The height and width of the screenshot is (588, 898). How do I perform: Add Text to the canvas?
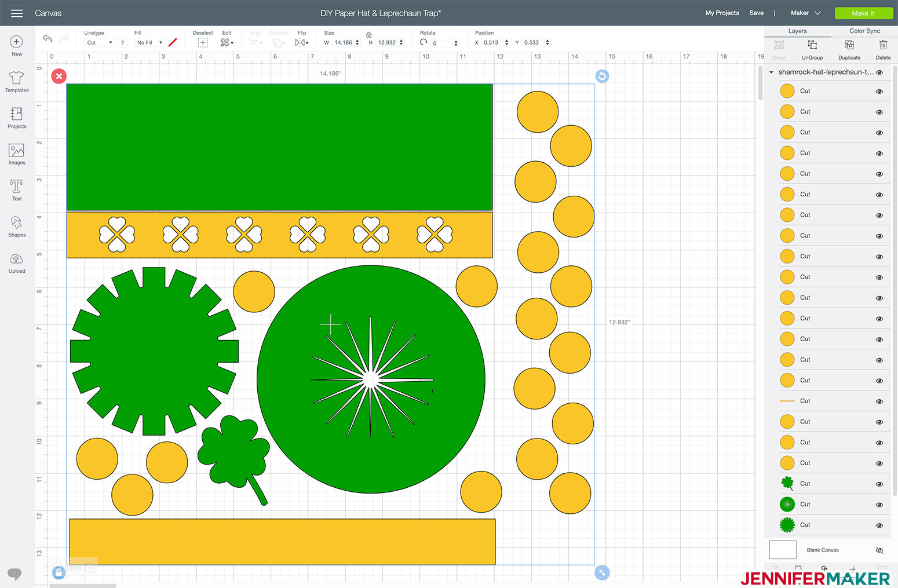[x=17, y=191]
